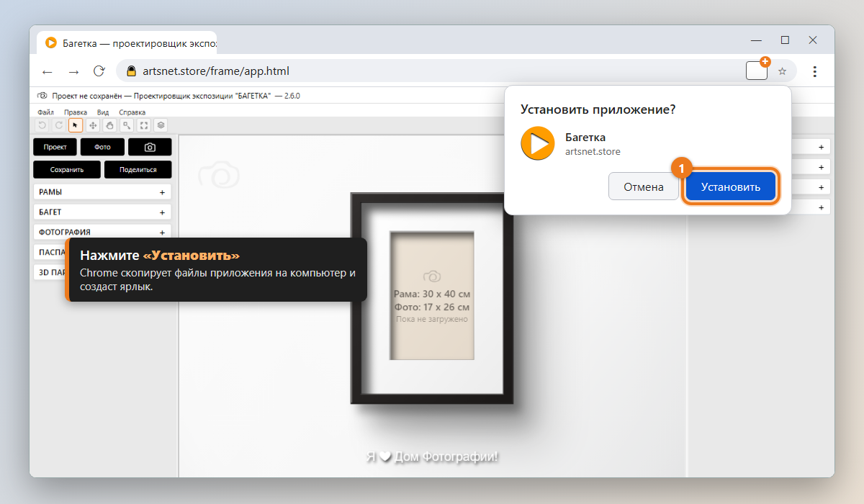Expand the БАГЕТ section

[x=102, y=212]
